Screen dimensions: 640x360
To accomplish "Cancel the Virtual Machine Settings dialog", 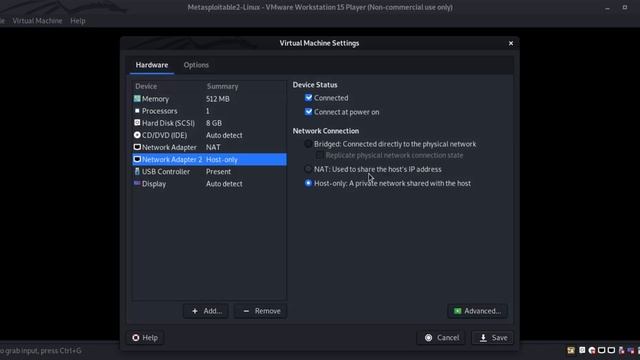I will tap(442, 338).
